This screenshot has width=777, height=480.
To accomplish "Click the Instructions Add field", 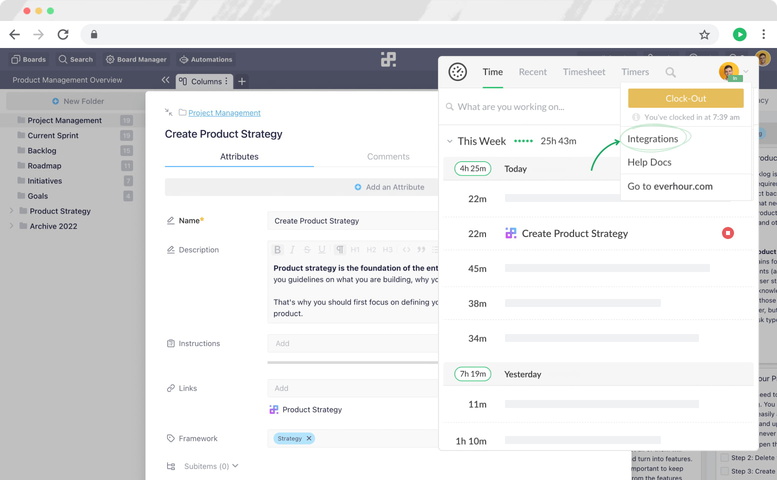I will click(x=353, y=343).
